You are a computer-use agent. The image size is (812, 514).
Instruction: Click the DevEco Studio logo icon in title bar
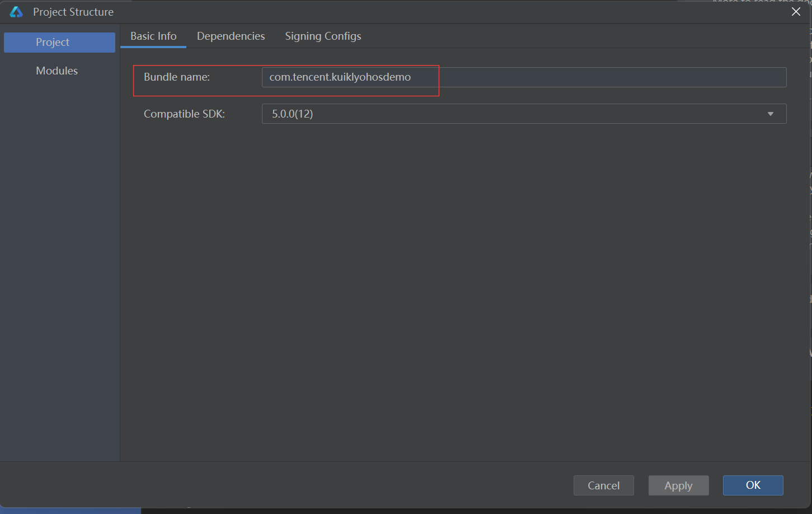[x=16, y=12]
